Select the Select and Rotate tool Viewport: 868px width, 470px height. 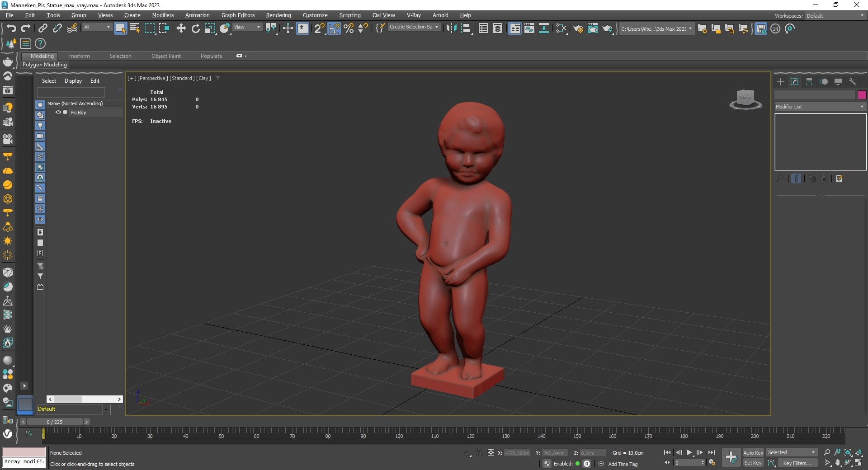[195, 28]
